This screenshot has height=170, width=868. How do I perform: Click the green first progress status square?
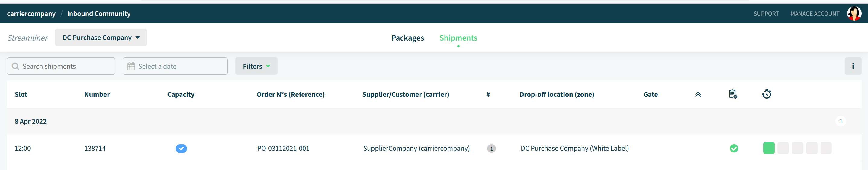click(769, 148)
